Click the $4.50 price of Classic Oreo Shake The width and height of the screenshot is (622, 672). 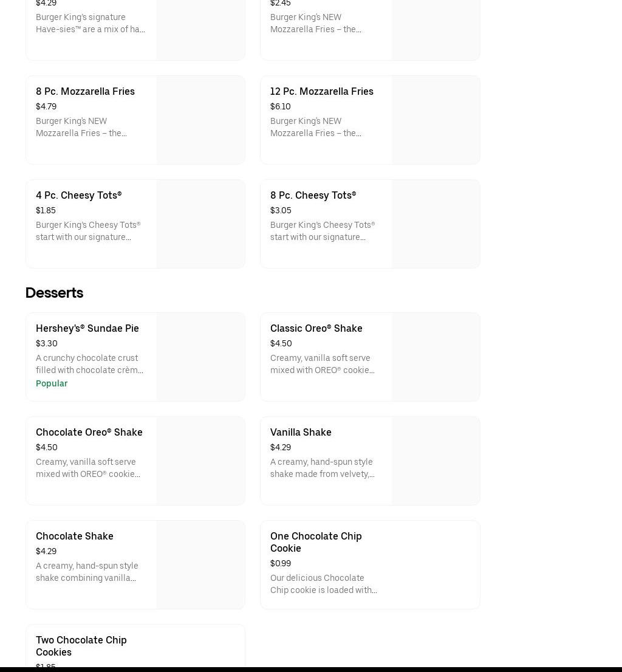point(281,343)
